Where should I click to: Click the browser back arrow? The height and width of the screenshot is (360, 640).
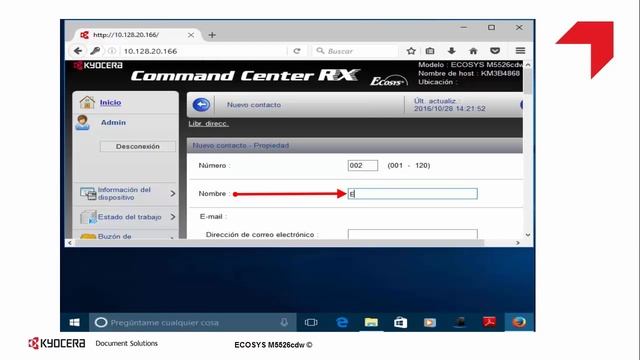pos(78,51)
